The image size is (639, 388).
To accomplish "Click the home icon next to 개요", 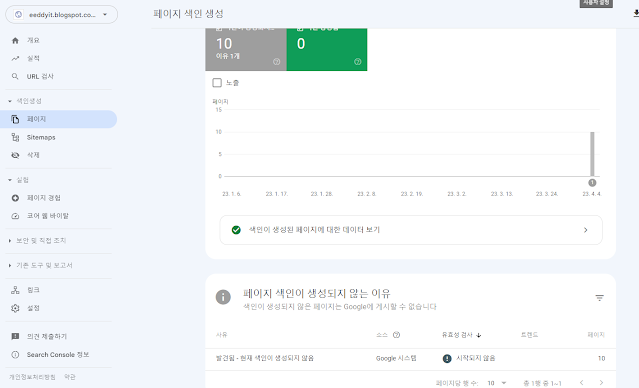I will [15, 40].
